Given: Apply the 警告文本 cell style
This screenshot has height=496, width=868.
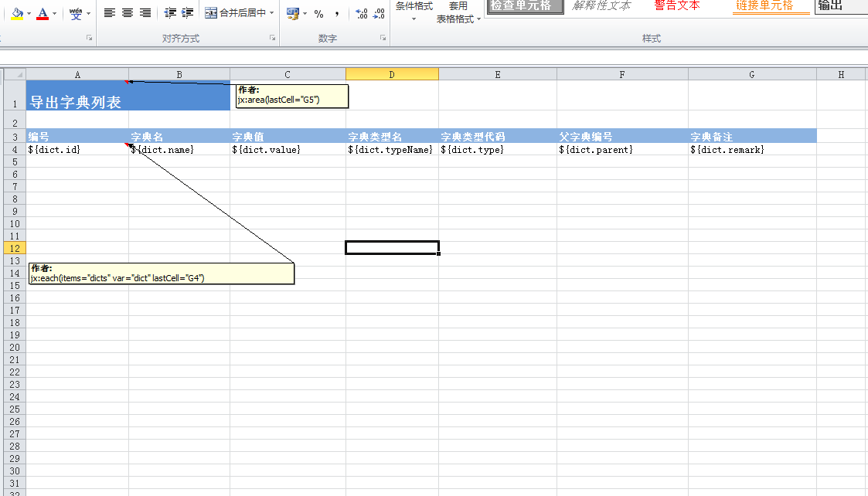Looking at the screenshot, I should pos(677,5).
